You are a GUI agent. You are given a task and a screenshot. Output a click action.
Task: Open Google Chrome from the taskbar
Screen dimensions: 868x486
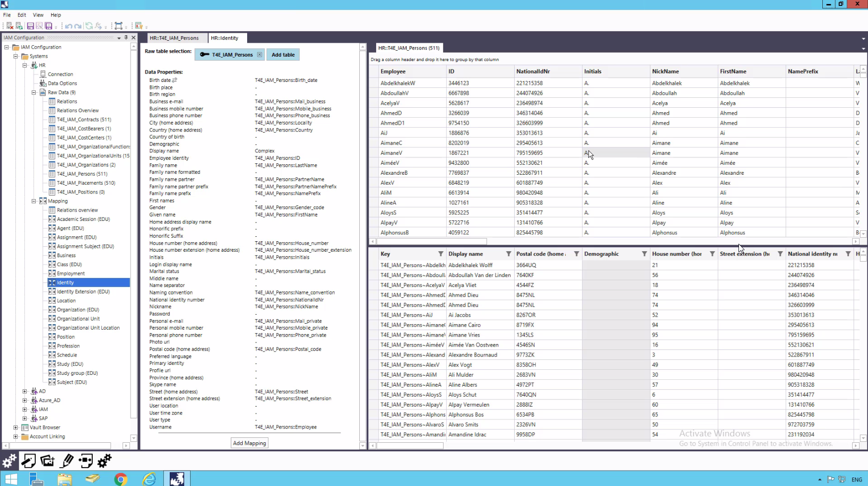click(121, 479)
